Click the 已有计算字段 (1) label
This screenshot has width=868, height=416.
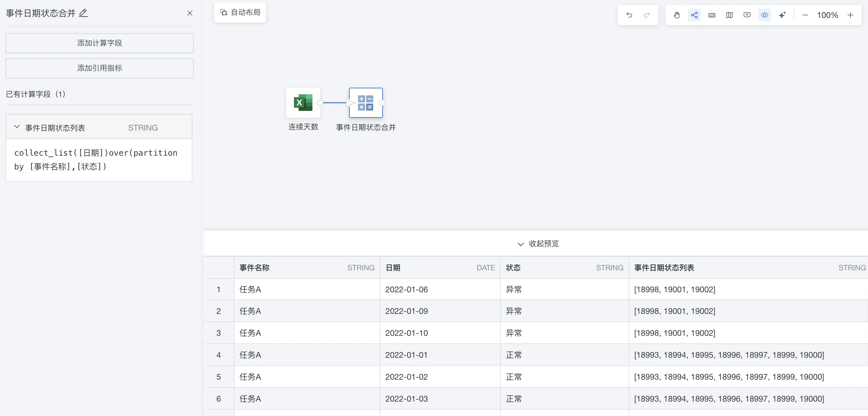(x=36, y=94)
